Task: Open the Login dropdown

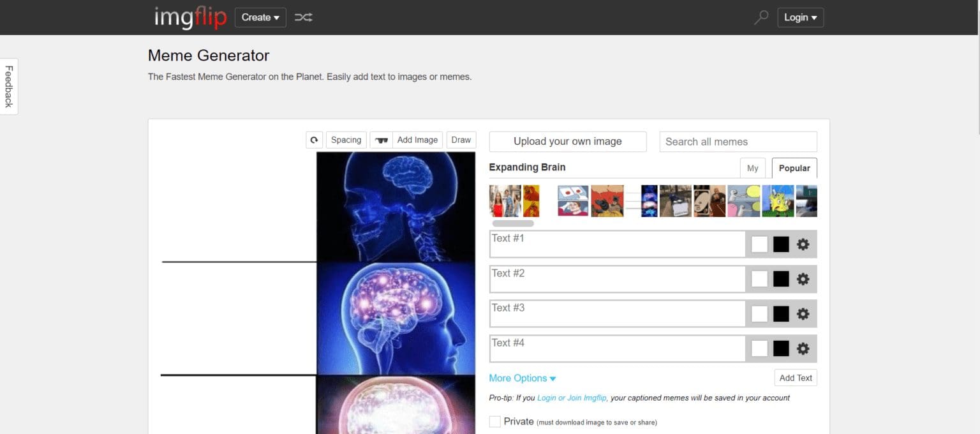Action: (800, 18)
